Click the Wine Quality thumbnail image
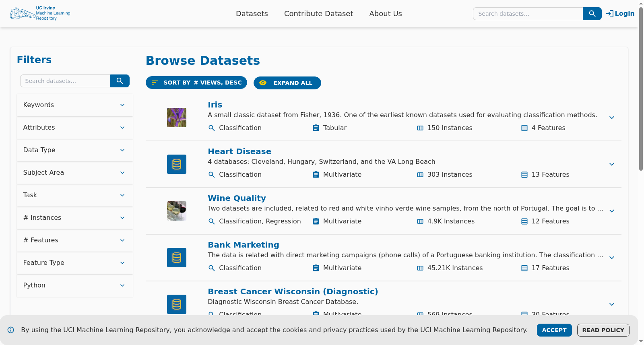This screenshot has width=644, height=345. click(x=177, y=211)
